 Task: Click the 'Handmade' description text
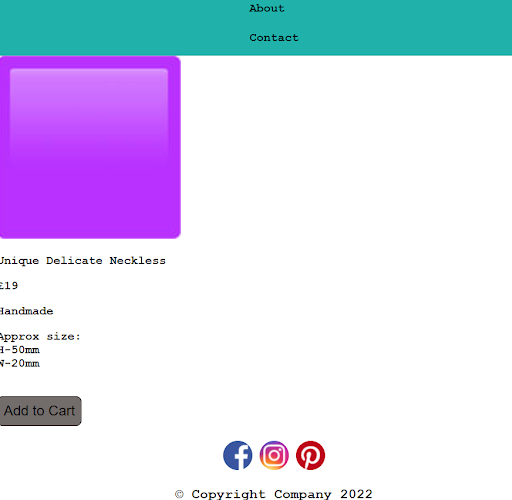pos(26,311)
